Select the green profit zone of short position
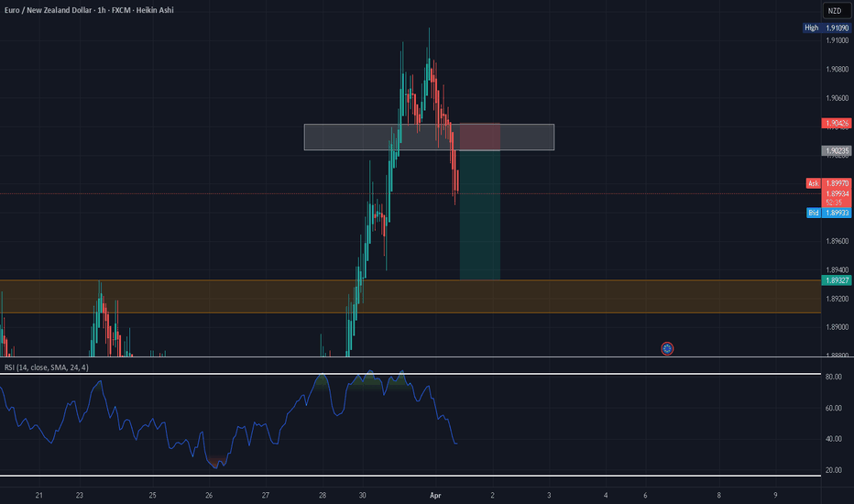854x504 pixels. click(480, 215)
